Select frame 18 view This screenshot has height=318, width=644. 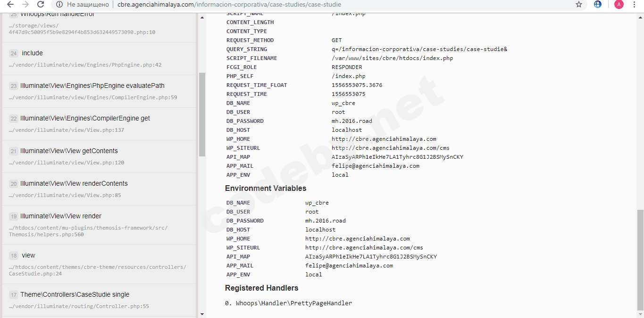pyautogui.click(x=99, y=264)
